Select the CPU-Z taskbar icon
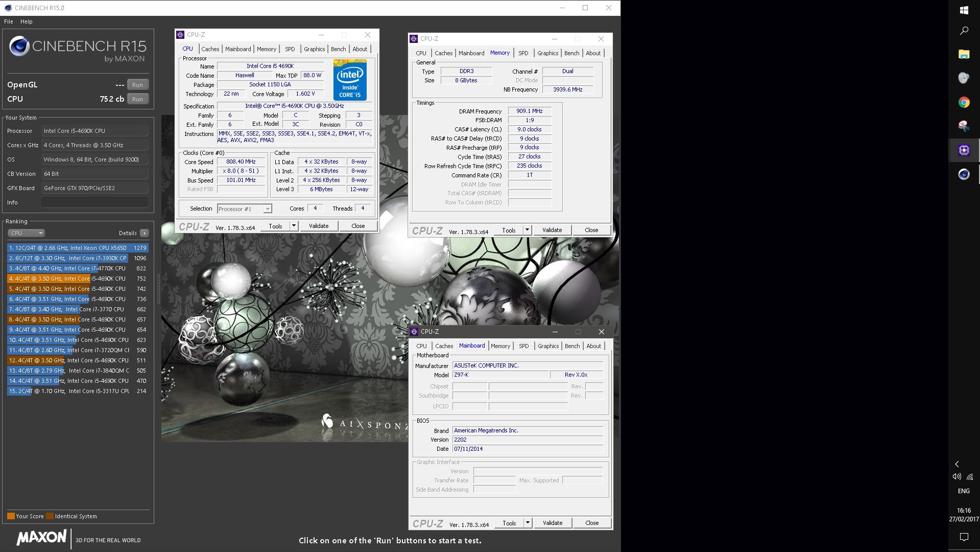This screenshot has width=980, height=552. coord(964,150)
